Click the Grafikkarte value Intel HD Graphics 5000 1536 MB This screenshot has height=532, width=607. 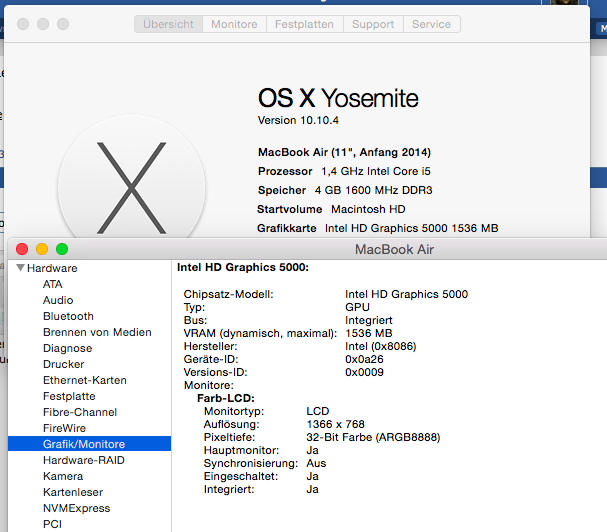412,228
